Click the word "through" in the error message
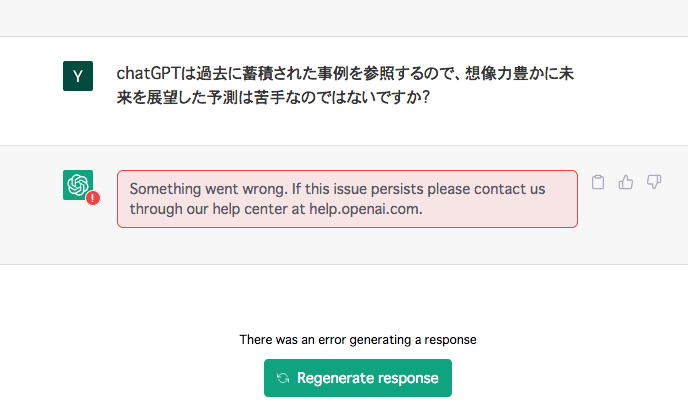 click(157, 209)
